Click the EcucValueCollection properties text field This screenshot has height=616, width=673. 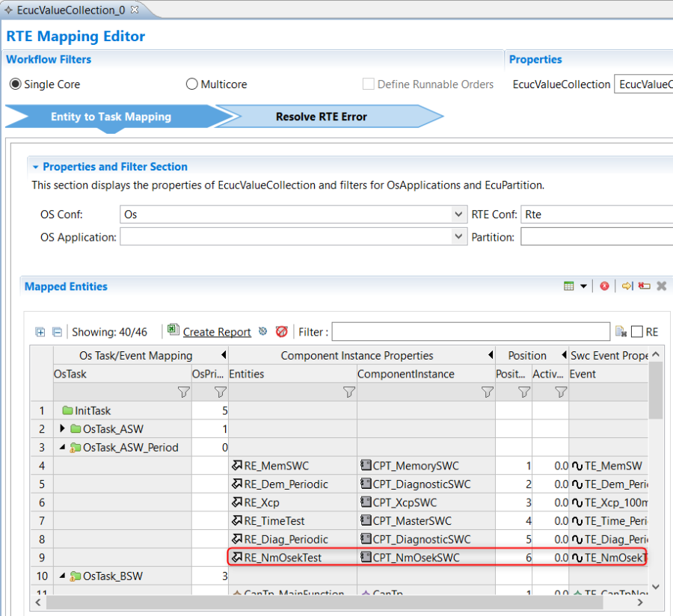(x=643, y=84)
